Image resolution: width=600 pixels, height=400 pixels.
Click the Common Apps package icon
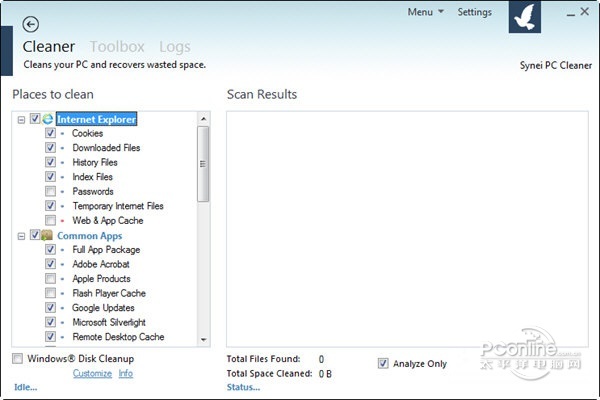(47, 235)
